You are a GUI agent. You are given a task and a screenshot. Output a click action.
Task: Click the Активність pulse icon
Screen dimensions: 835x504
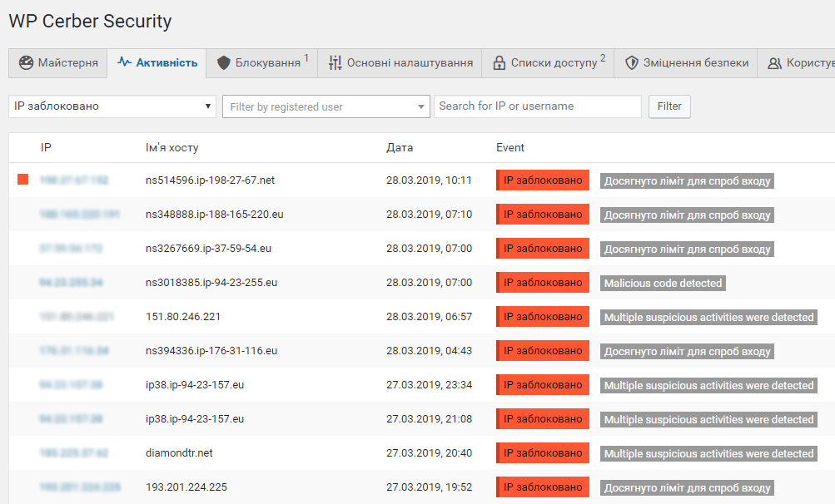pos(124,62)
